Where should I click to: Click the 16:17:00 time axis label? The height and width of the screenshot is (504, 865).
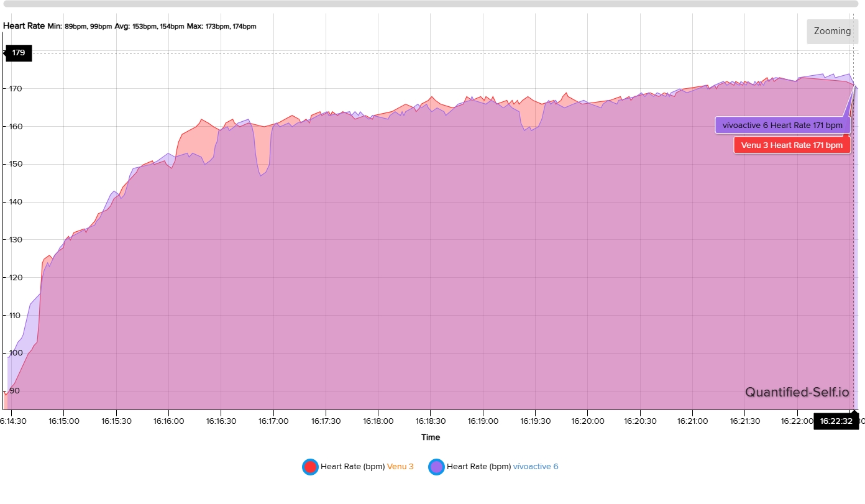click(273, 421)
